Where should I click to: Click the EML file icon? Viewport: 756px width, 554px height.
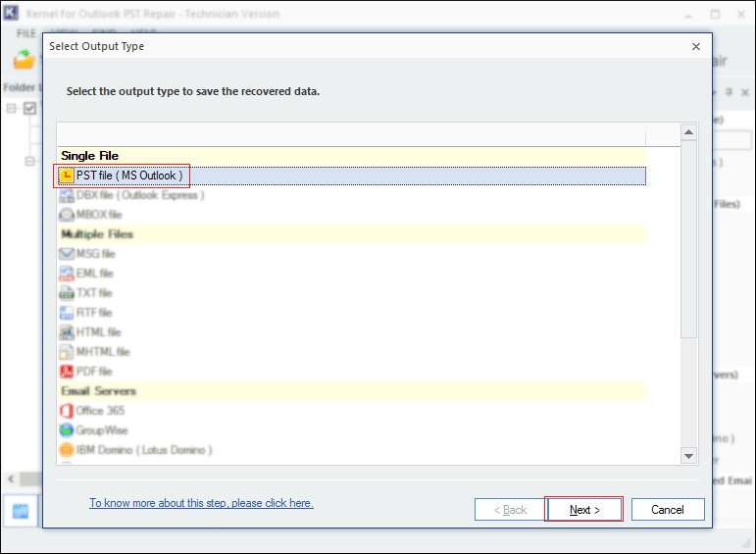coord(66,274)
